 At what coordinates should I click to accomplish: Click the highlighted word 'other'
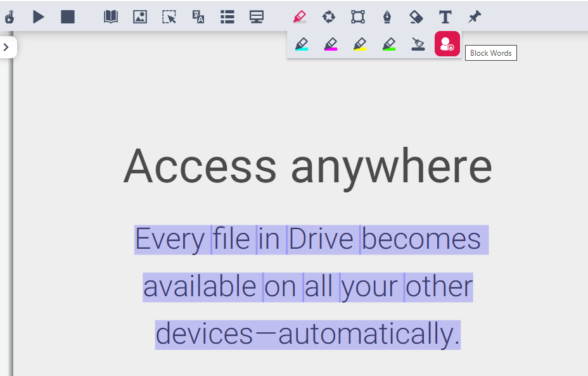[438, 287]
